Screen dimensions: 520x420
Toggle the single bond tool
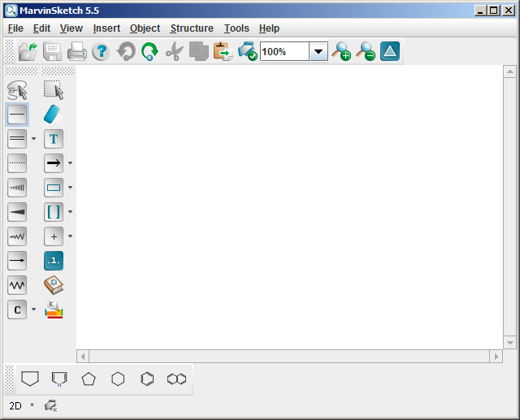[x=17, y=115]
